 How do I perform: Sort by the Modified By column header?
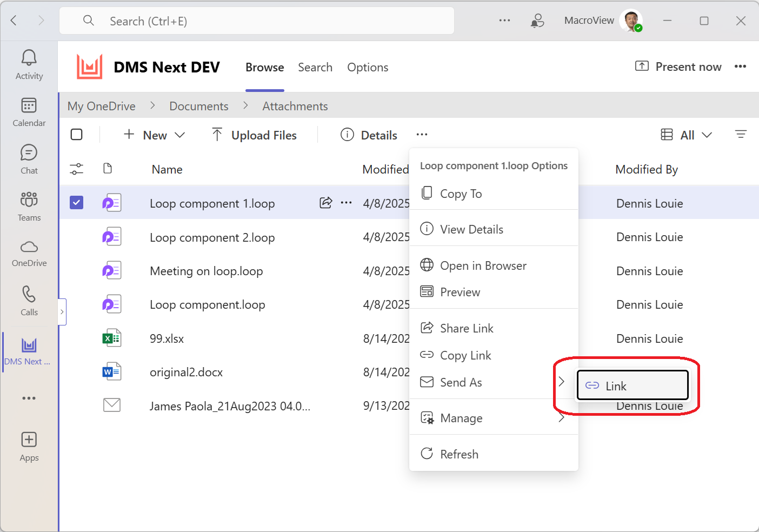coord(647,169)
